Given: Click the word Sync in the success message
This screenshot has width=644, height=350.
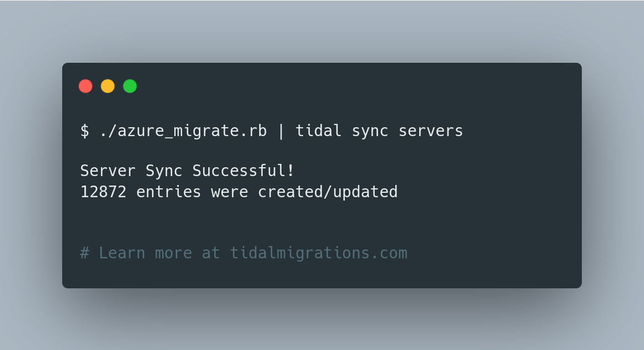Looking at the screenshot, I should tap(164, 171).
